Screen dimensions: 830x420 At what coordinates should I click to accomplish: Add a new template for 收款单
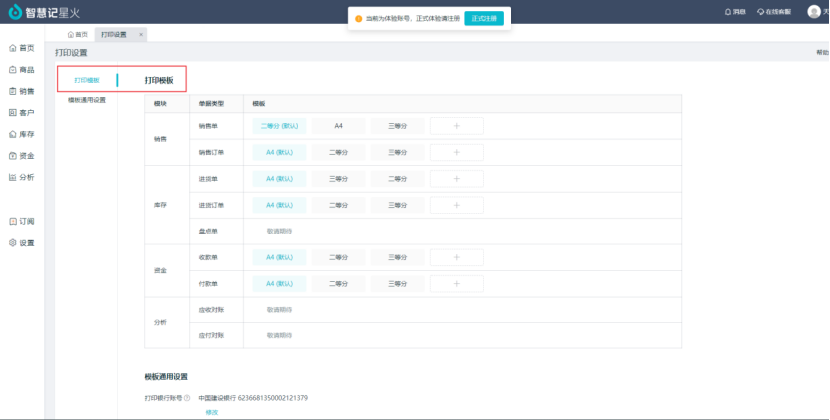457,257
